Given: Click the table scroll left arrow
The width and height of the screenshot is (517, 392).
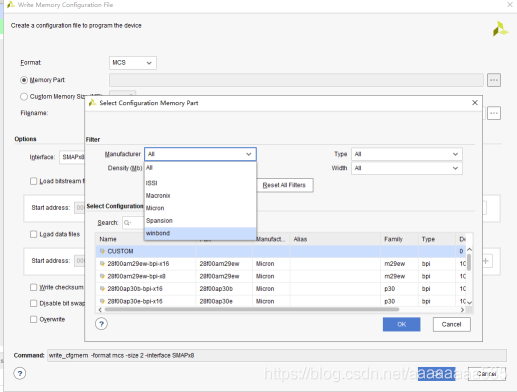Looking at the screenshot, I should pos(100,310).
